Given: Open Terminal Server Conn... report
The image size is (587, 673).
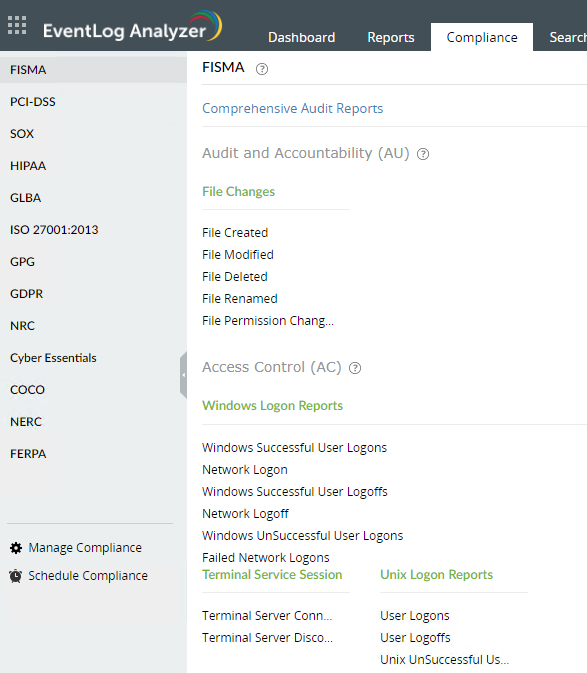Looking at the screenshot, I should click(x=267, y=616).
